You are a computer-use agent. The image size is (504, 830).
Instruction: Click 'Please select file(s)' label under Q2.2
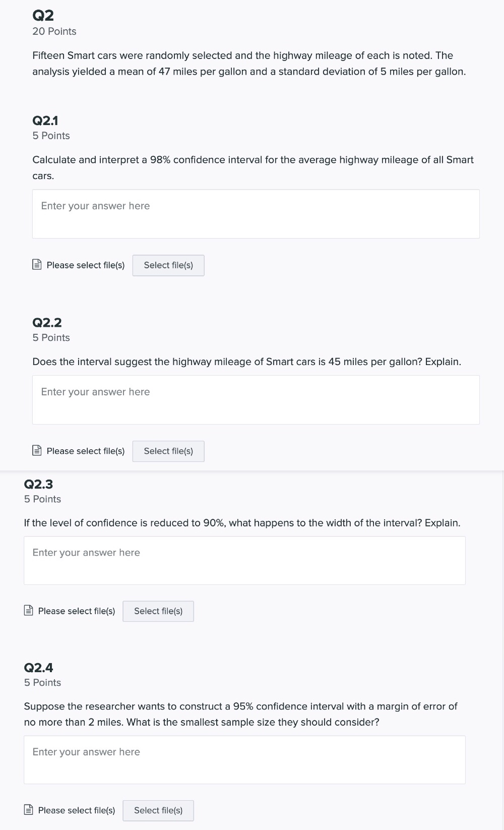(85, 451)
